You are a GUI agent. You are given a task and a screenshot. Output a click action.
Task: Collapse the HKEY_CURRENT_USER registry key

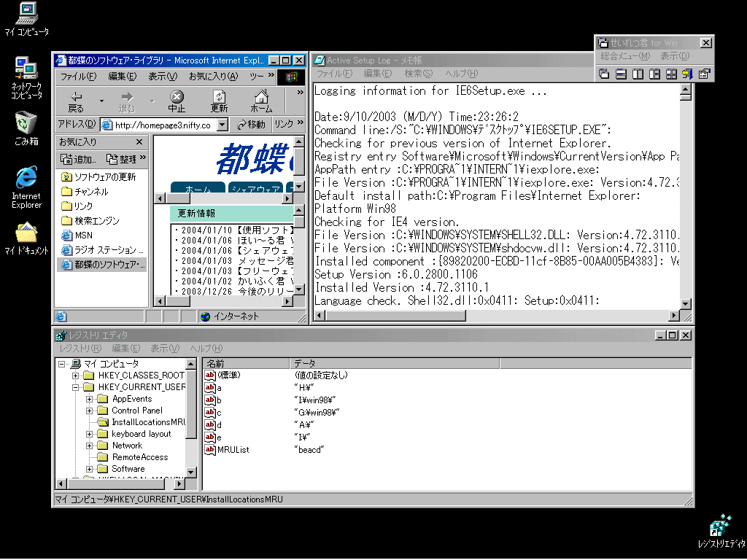(75, 387)
